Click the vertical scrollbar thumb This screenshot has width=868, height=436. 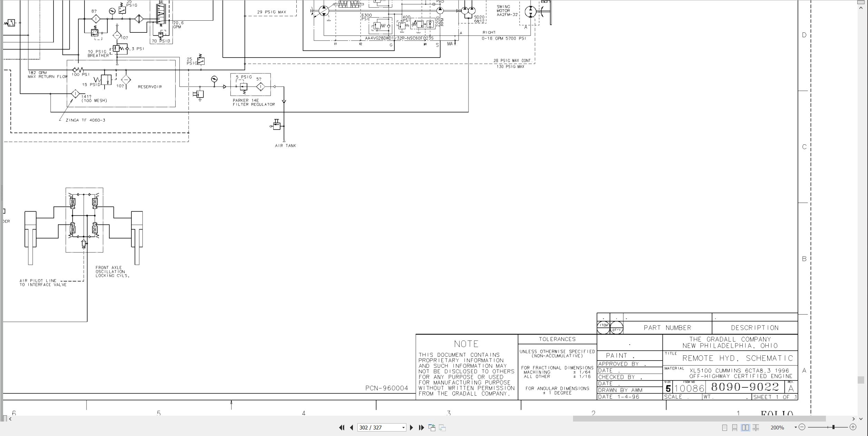861,379
